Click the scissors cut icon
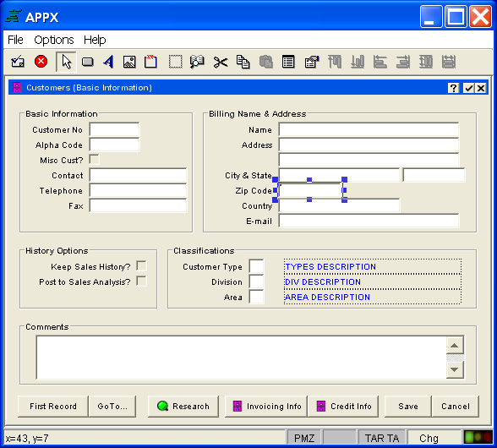Image resolution: width=497 pixels, height=448 pixels. [221, 62]
